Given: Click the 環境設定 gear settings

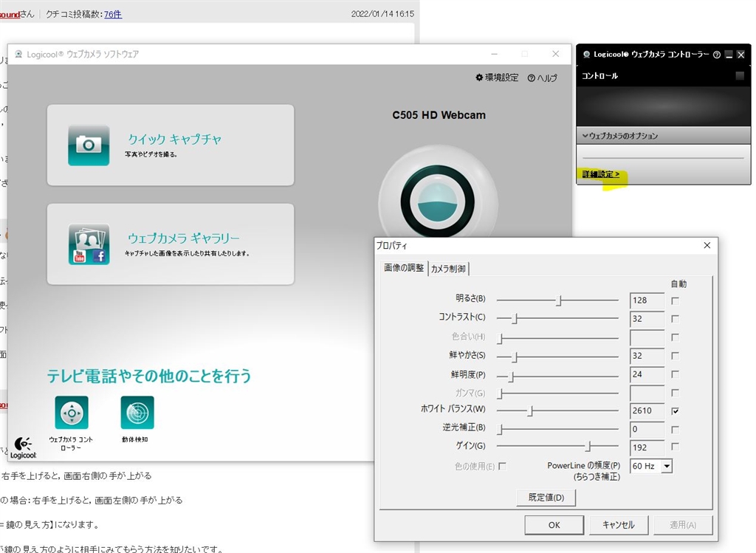Looking at the screenshot, I should (497, 77).
